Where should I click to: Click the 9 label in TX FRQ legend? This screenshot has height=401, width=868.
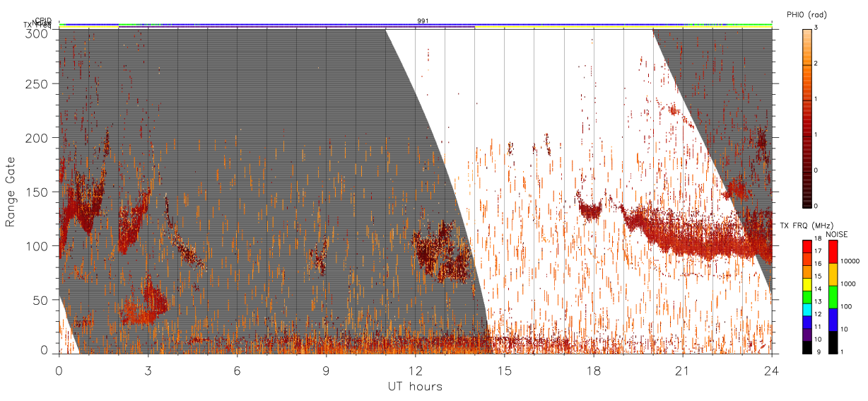pos(817,351)
